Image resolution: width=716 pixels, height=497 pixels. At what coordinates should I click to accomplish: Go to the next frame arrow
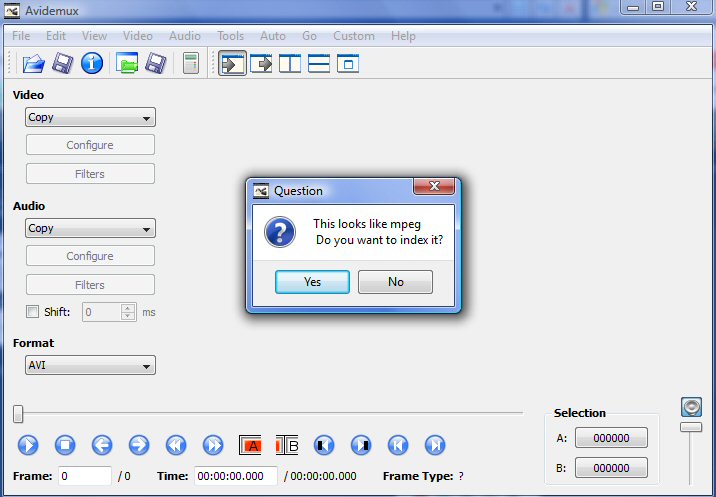(138, 445)
